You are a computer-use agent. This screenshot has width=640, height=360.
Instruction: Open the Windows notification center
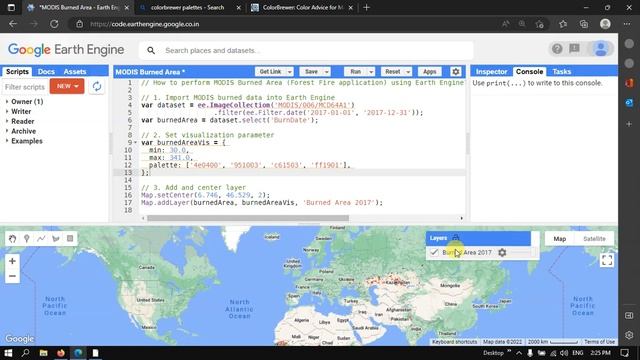[x=624, y=353]
